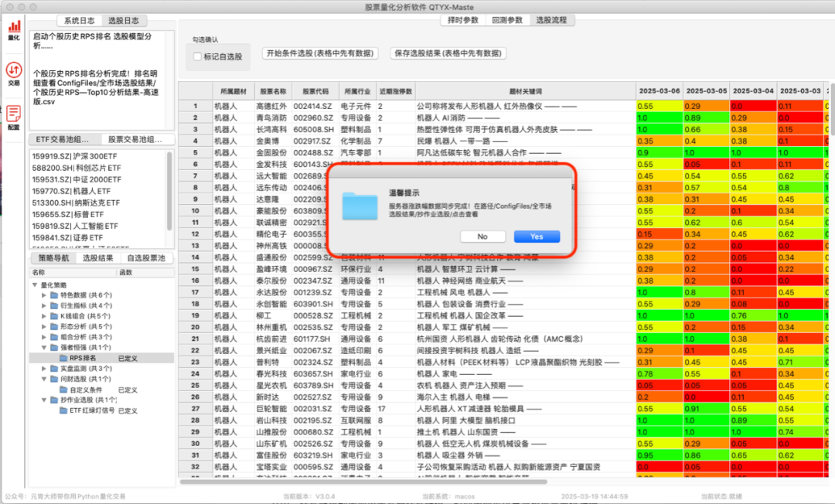This screenshot has height=504, width=835.
Task: Click the 特色数据 folder icon
Action: (x=54, y=295)
